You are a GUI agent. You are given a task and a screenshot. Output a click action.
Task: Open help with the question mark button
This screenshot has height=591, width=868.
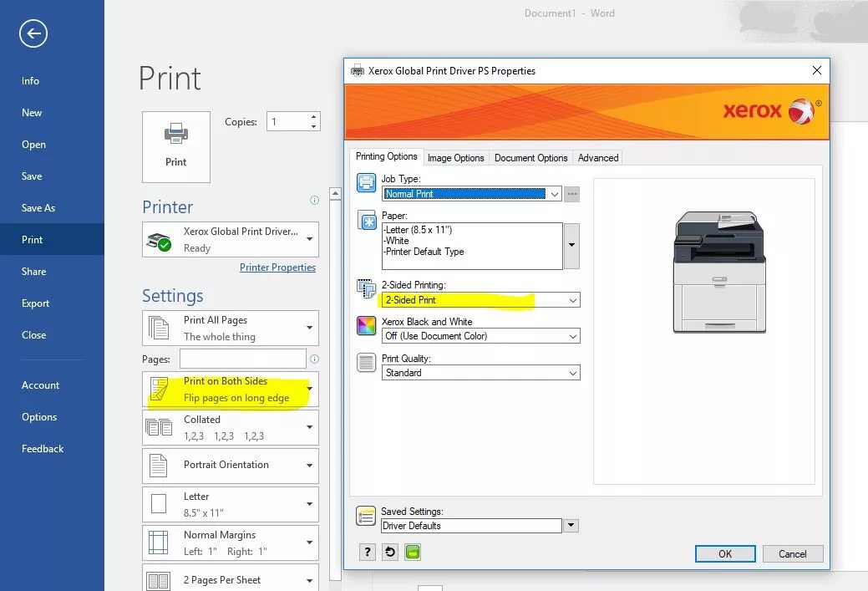point(367,552)
